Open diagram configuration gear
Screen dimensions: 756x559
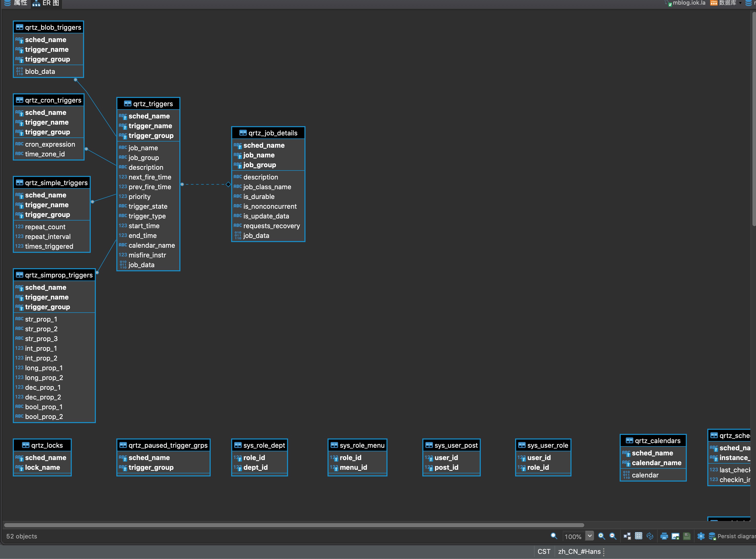tap(701, 536)
